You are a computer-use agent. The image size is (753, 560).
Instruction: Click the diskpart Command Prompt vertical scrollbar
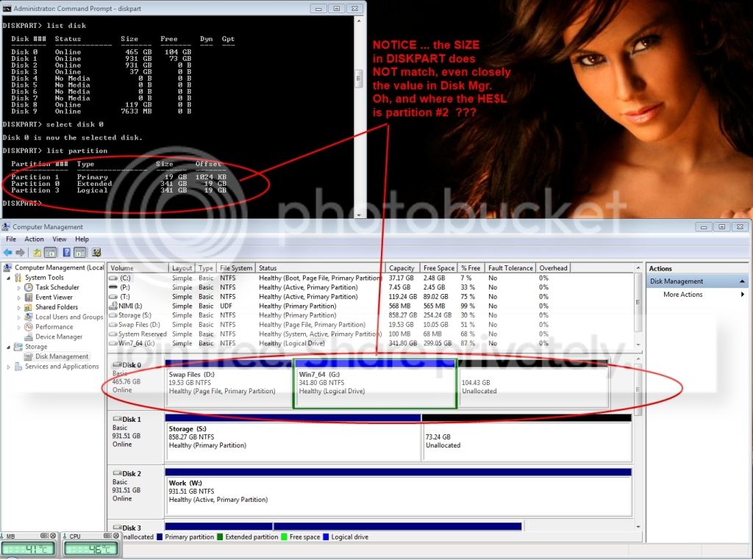tap(359, 118)
